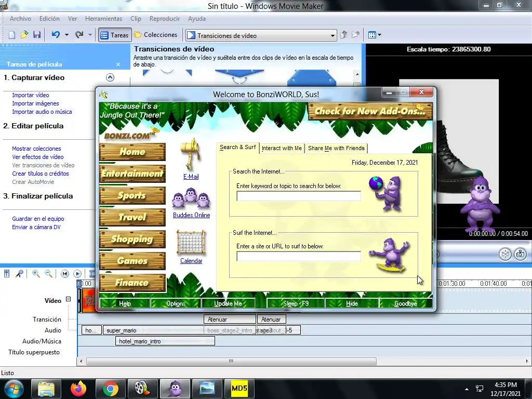Click the Buddies Online gorillas icon
Image resolution: width=532 pixels, height=399 pixels.
[191, 199]
